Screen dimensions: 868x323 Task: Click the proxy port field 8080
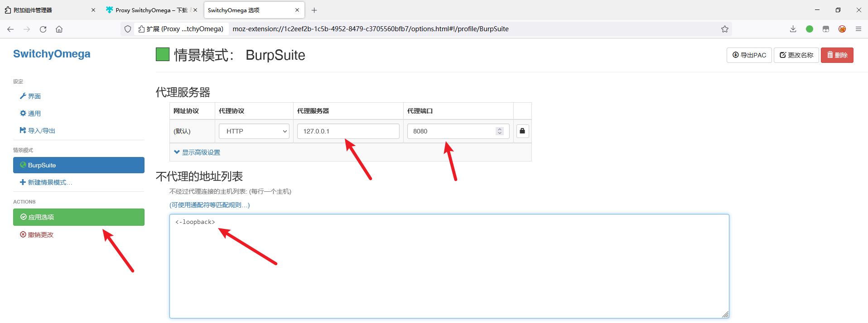point(458,131)
